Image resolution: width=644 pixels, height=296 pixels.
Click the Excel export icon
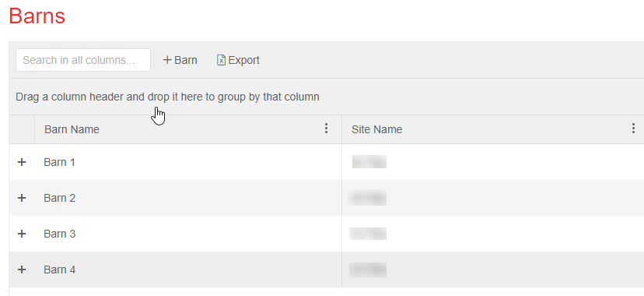coord(221,60)
